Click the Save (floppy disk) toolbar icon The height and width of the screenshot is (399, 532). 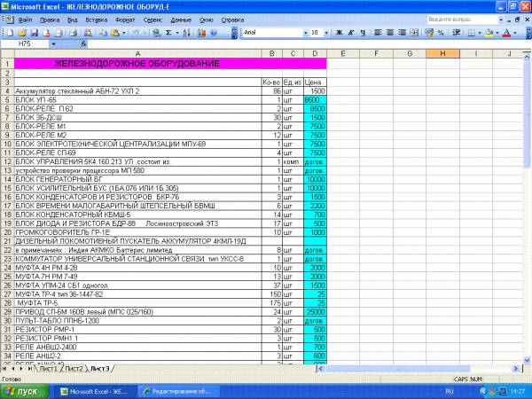click(32, 32)
